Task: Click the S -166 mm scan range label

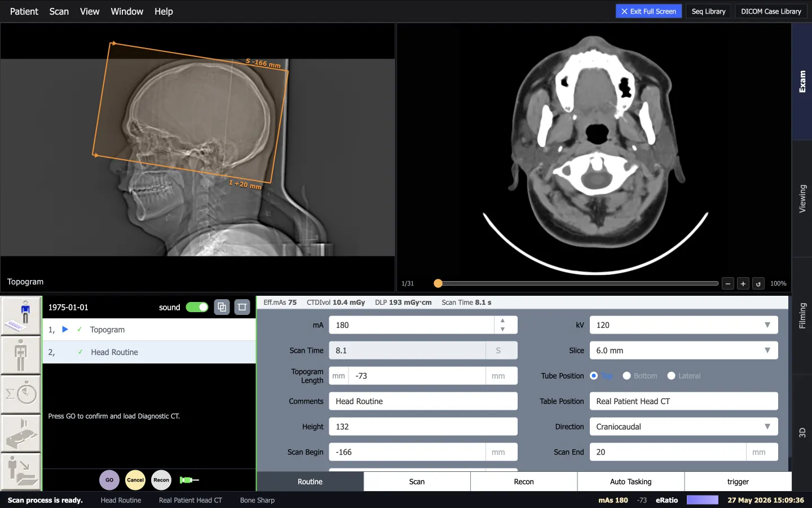Action: click(263, 63)
